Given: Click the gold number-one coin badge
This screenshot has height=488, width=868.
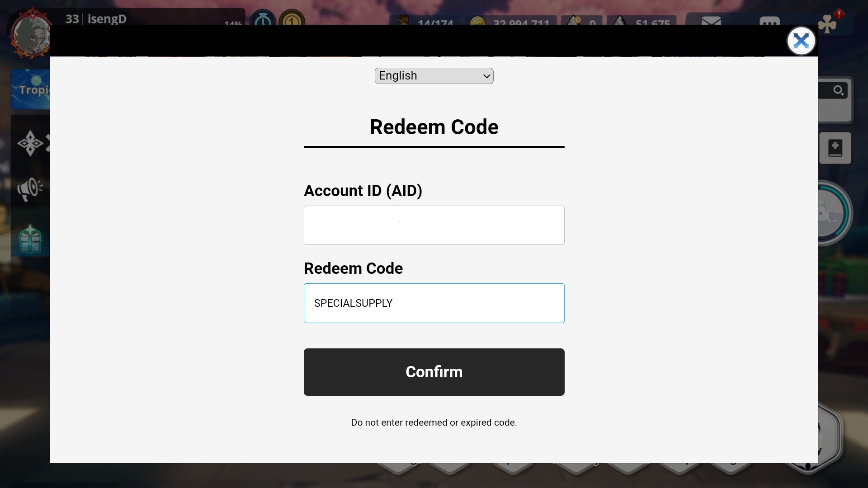Looking at the screenshot, I should pos(292,19).
